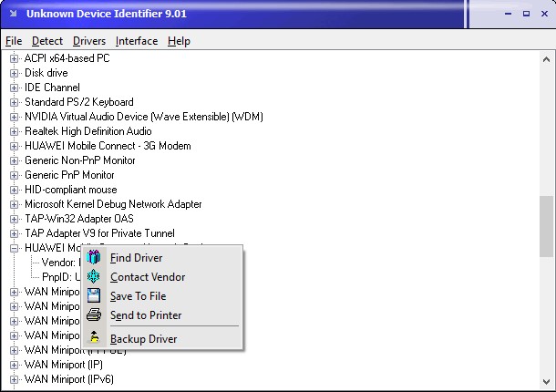Expand WAN Miniport (IPv6) node
Viewport: 556px width, 392px height.
pos(14,379)
